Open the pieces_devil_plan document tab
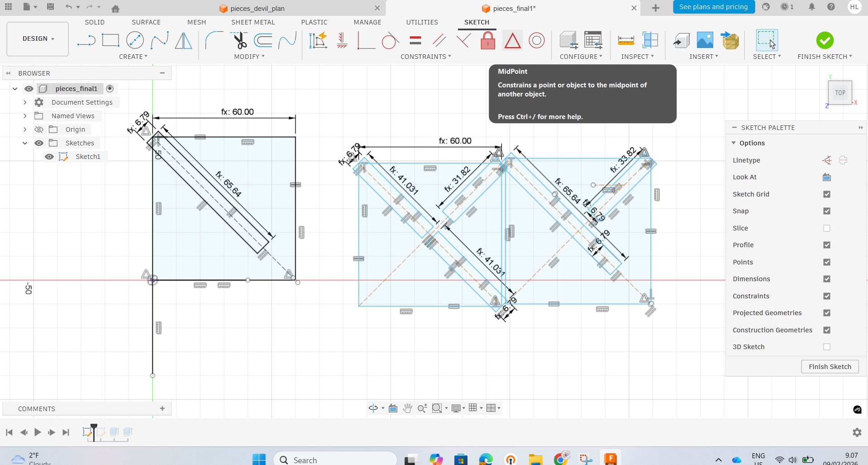The image size is (868, 465). pyautogui.click(x=257, y=8)
